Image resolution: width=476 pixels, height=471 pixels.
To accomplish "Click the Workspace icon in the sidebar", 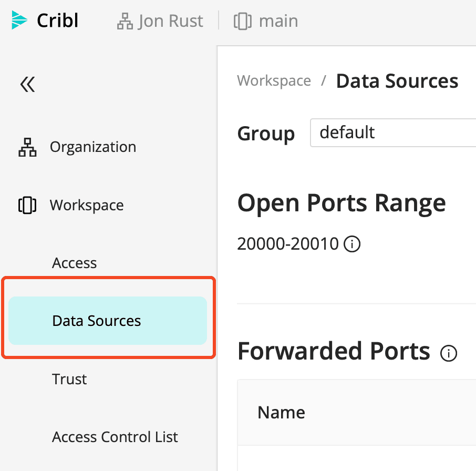I will point(27,205).
